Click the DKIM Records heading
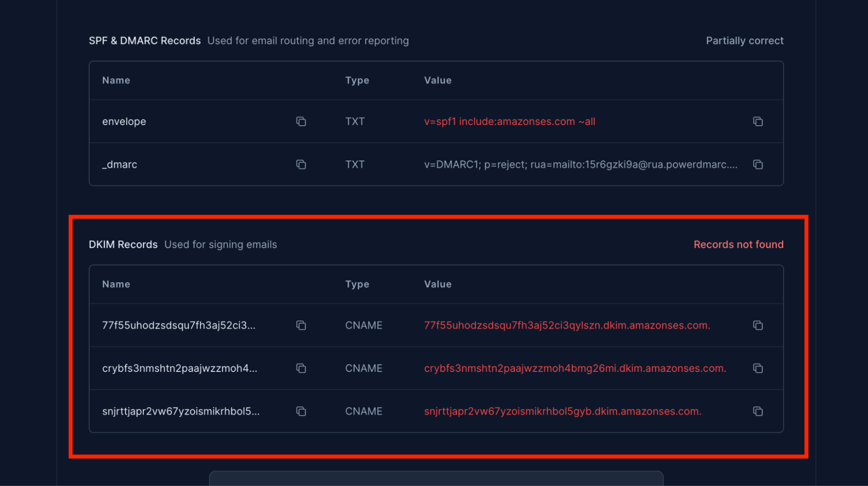 [x=123, y=245]
